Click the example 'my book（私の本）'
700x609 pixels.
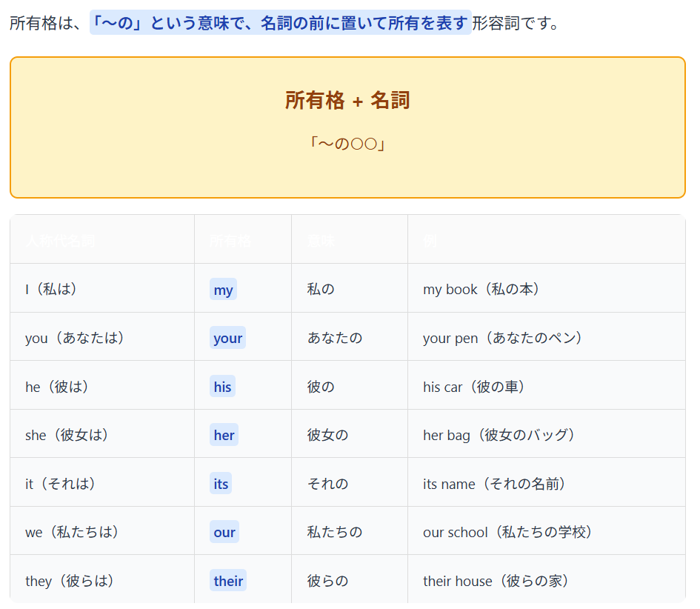coord(481,289)
